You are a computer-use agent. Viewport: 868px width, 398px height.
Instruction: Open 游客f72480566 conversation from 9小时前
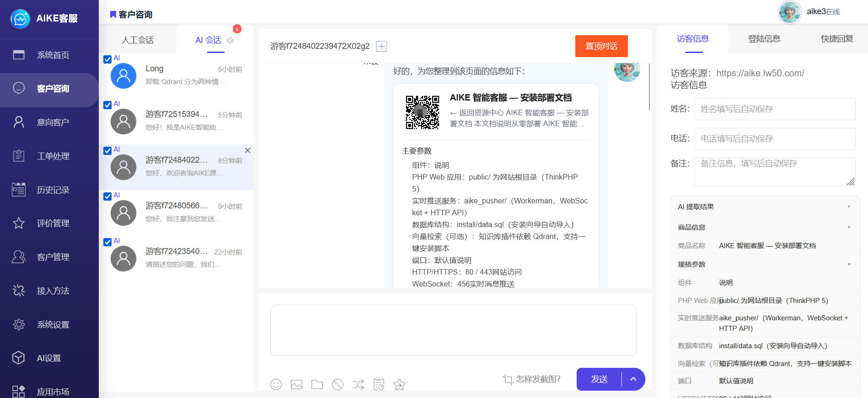[x=177, y=213]
